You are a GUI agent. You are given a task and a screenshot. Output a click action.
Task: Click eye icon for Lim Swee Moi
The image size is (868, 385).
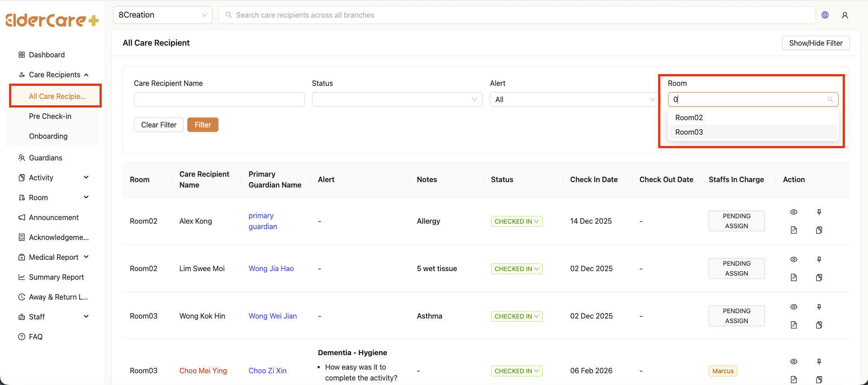793,259
